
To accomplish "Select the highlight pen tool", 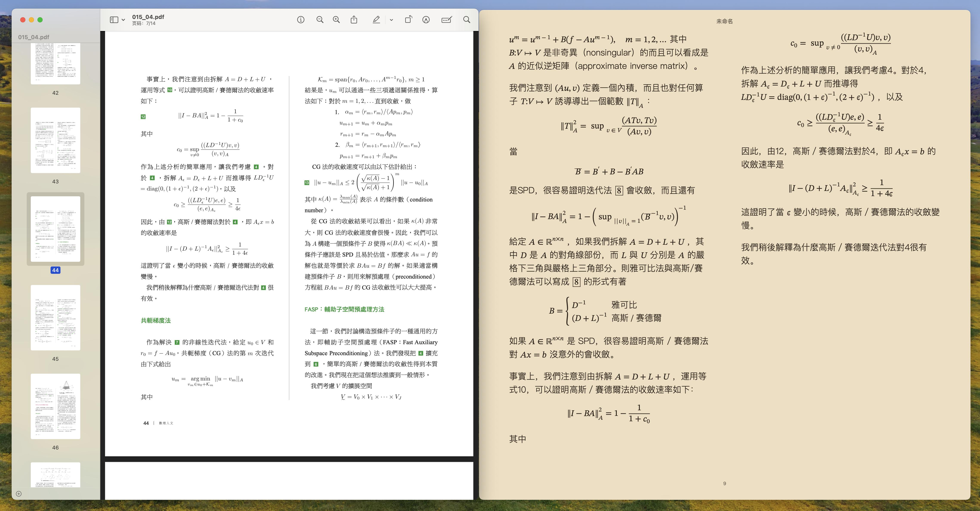I will point(376,20).
